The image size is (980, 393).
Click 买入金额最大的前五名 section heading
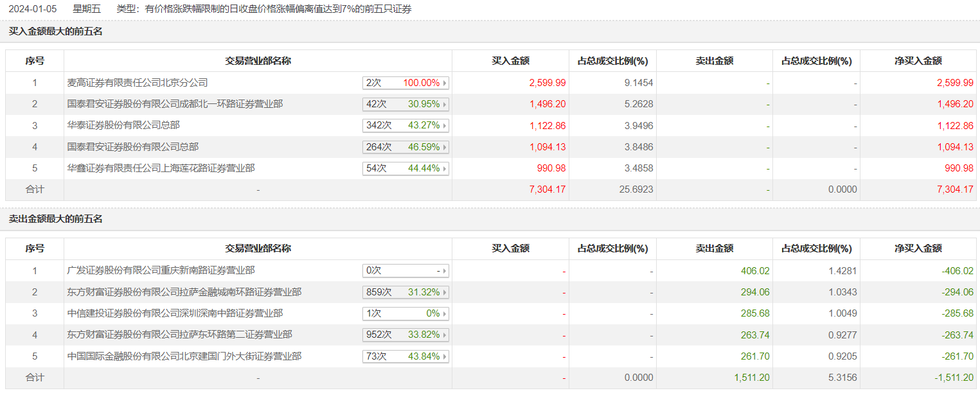pos(56,31)
